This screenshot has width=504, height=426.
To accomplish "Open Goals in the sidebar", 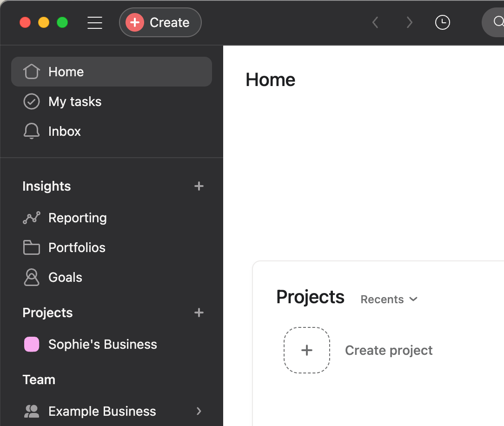I will tap(112, 277).
